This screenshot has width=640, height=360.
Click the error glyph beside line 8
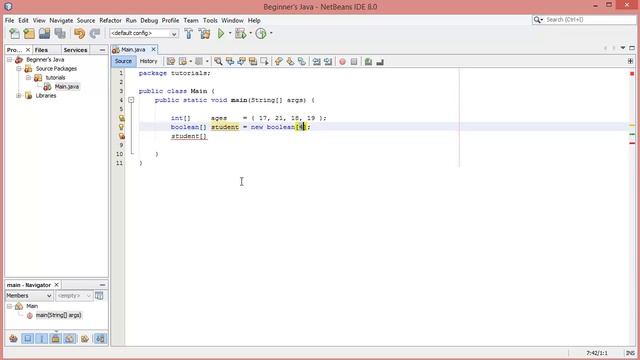pyautogui.click(x=122, y=136)
